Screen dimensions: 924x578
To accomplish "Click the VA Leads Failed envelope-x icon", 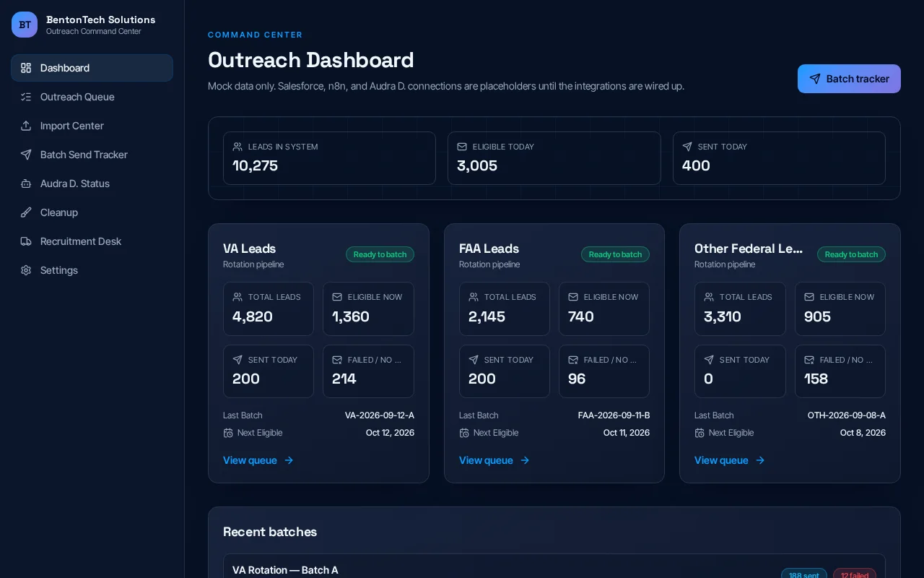I will tap(337, 360).
